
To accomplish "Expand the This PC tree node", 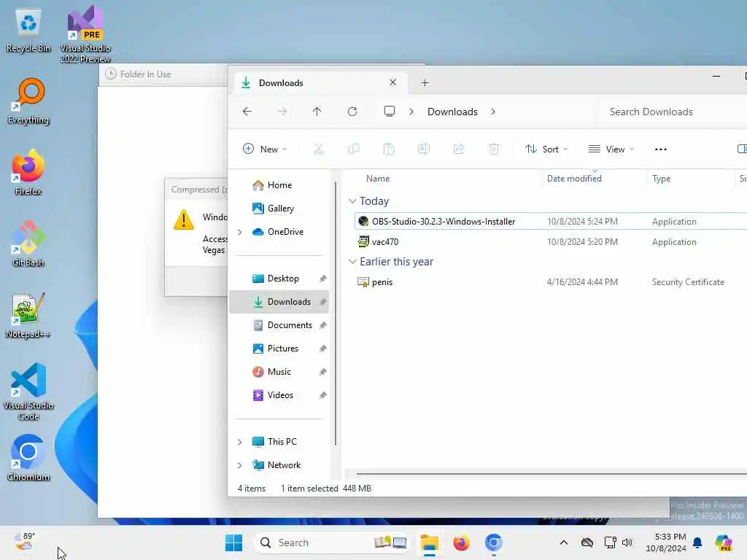I will point(239,442).
